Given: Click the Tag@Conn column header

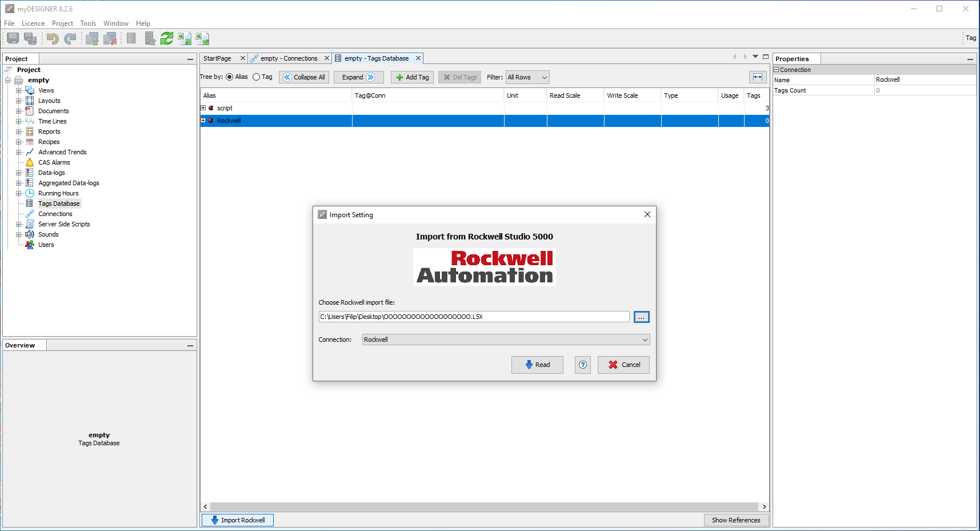Looking at the screenshot, I should point(428,95).
